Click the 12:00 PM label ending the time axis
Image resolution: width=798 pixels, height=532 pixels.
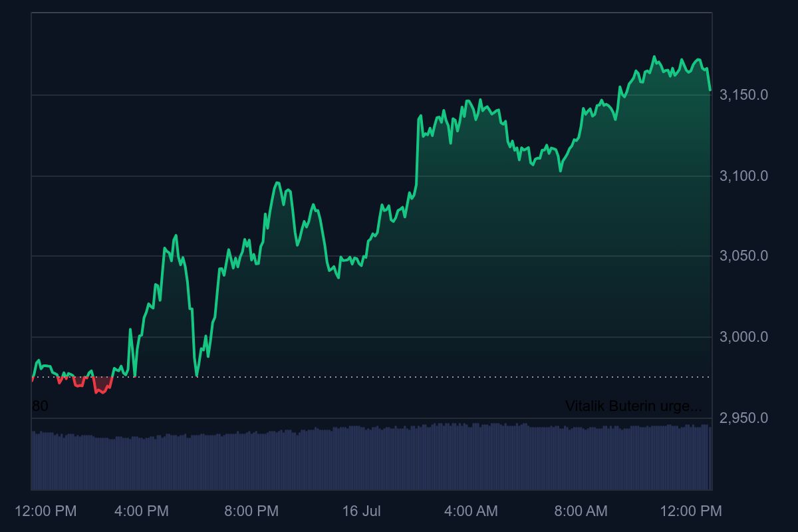690,511
